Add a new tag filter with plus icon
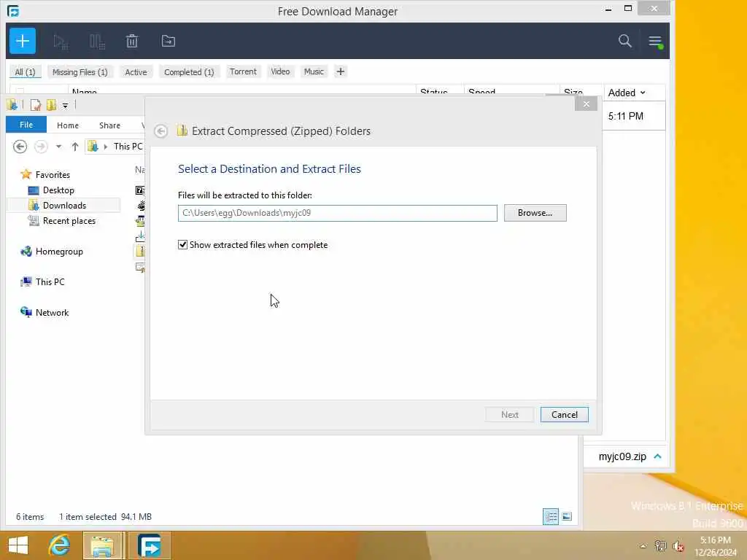Image resolution: width=747 pixels, height=560 pixels. pos(340,71)
